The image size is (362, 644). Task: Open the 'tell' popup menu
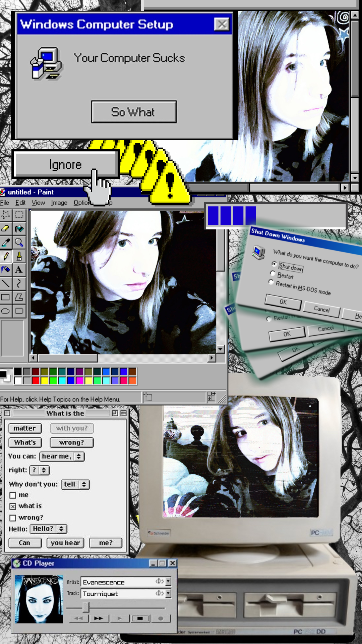[x=75, y=484]
